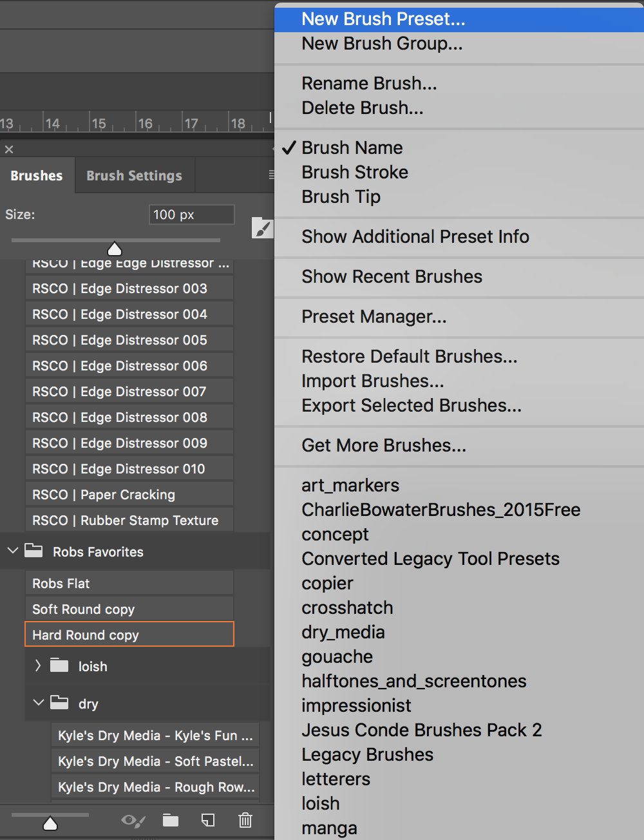This screenshot has width=644, height=840.
Task: Load the manga brush set
Action: [x=459, y=828]
